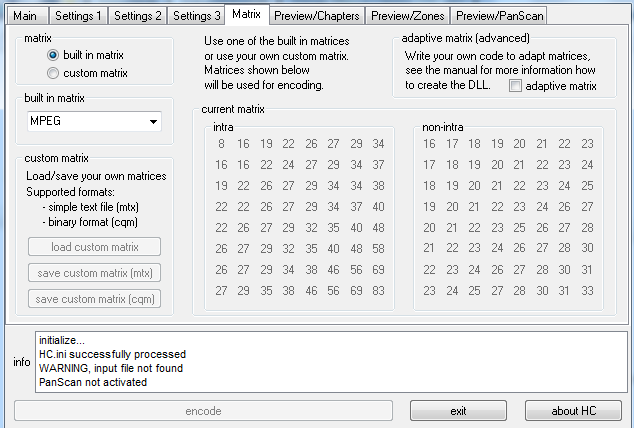The width and height of the screenshot is (634, 428).
Task: Click the first intra matrix value 8
Action: 221,144
